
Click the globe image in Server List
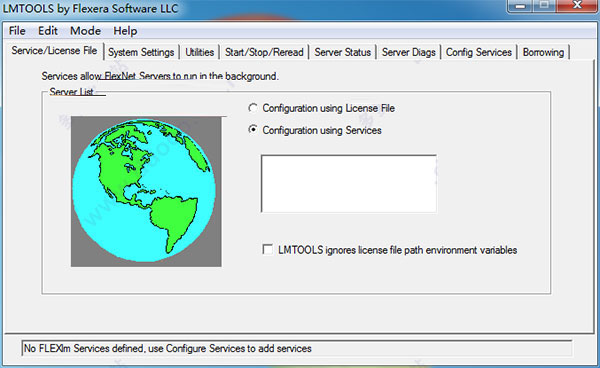pyautogui.click(x=146, y=191)
